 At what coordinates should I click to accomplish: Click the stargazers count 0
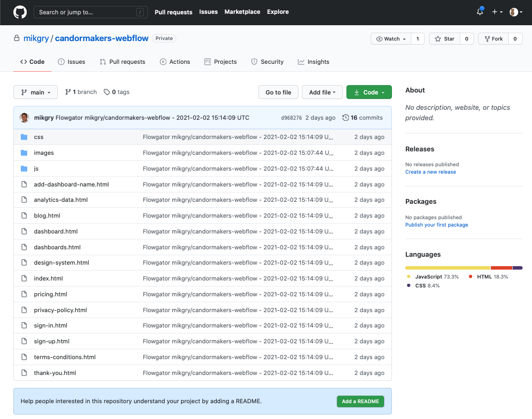click(467, 39)
